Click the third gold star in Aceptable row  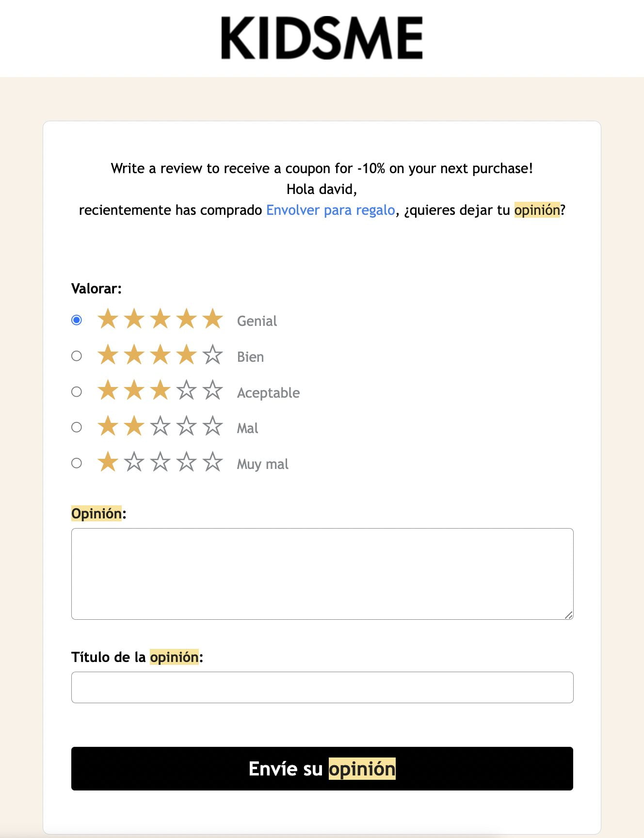click(x=160, y=390)
